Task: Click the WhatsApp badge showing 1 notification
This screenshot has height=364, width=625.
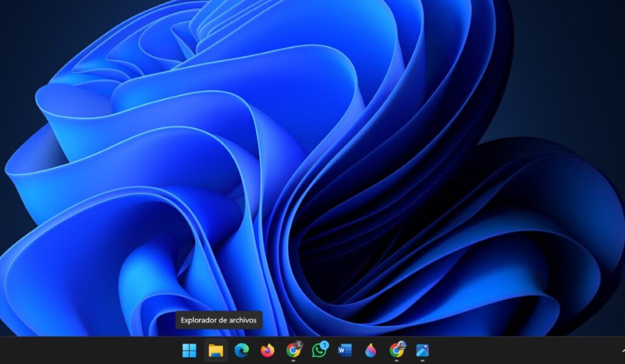Action: 325,344
